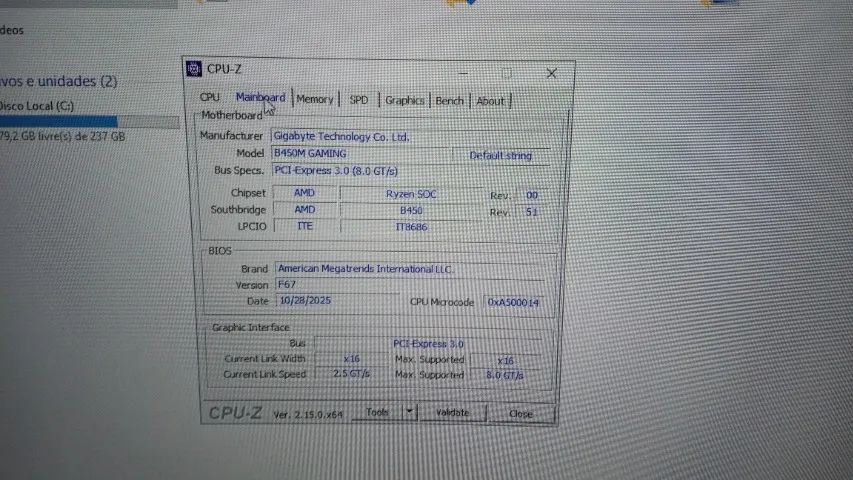This screenshot has width=853, height=480.
Task: Open the Memory tab
Action: click(314, 99)
